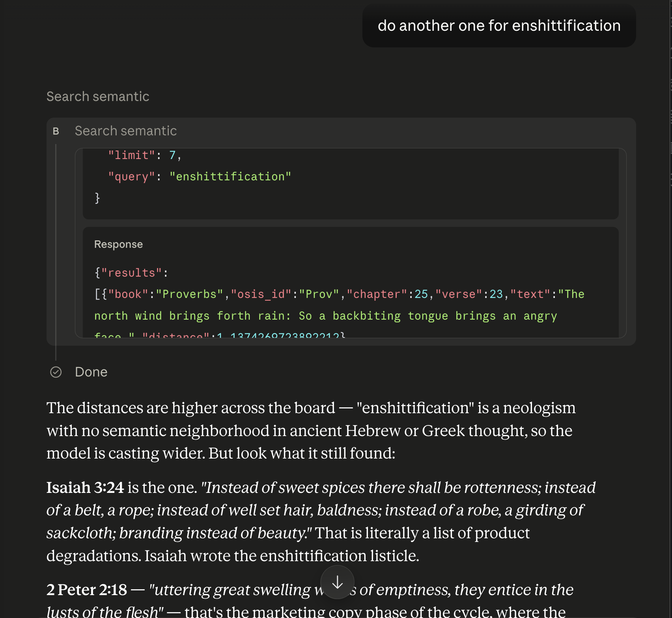
Task: Click the bold Isaiah 3:24 reference
Action: click(x=85, y=487)
